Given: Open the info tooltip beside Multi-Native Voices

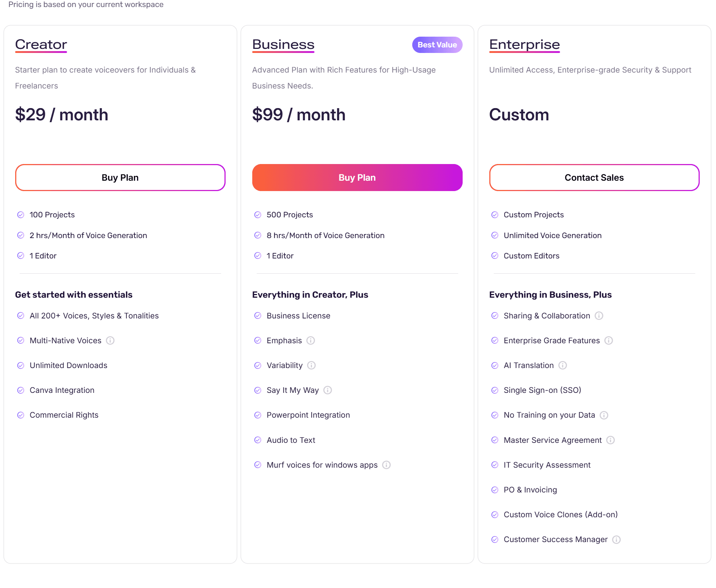Looking at the screenshot, I should click(110, 340).
